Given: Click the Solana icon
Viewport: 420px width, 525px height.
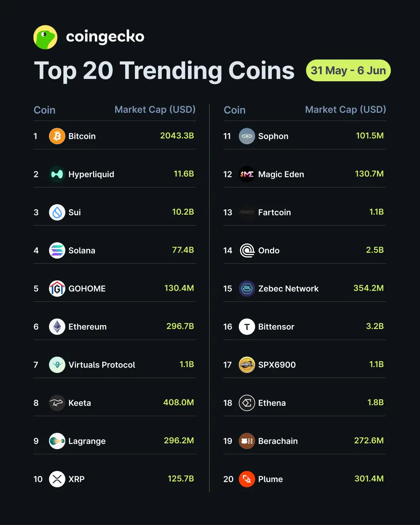Looking at the screenshot, I should tap(57, 250).
